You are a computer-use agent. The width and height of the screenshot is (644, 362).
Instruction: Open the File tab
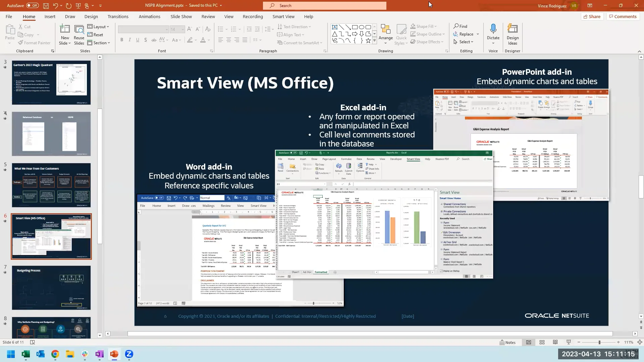pos(9,16)
